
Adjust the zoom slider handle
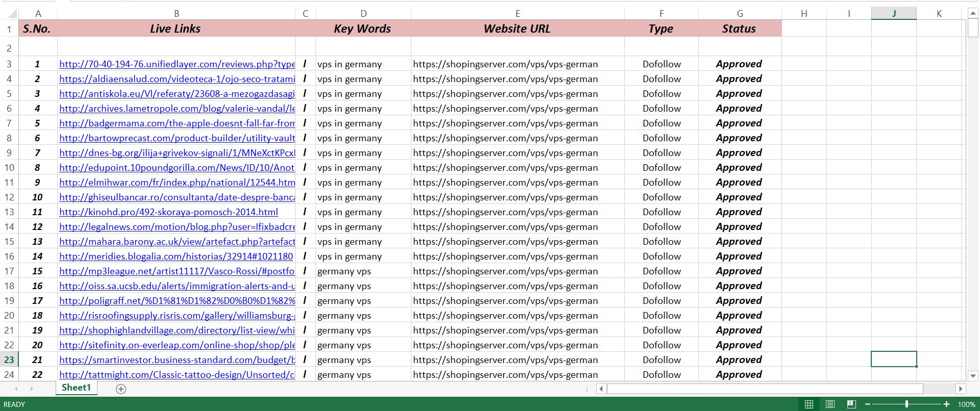pos(906,404)
